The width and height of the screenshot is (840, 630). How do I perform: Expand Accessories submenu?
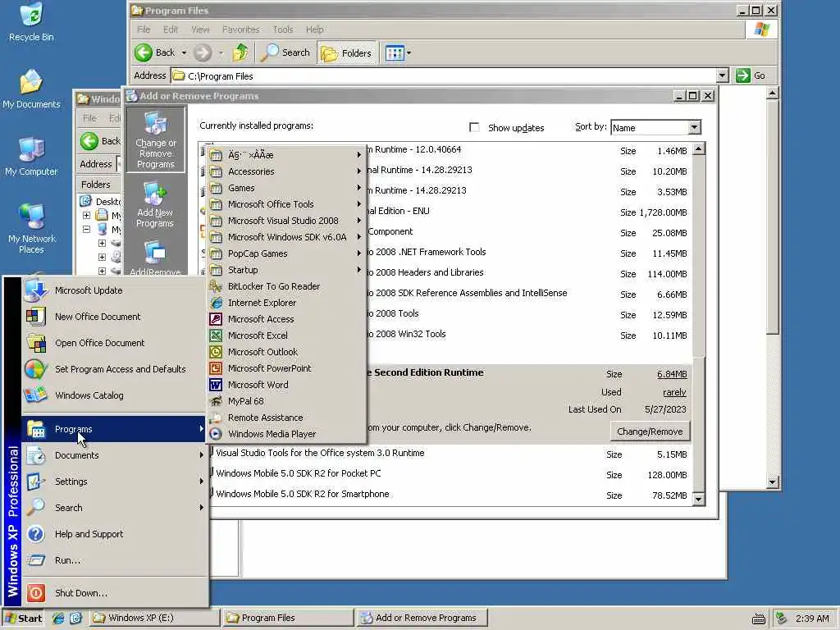click(286, 171)
